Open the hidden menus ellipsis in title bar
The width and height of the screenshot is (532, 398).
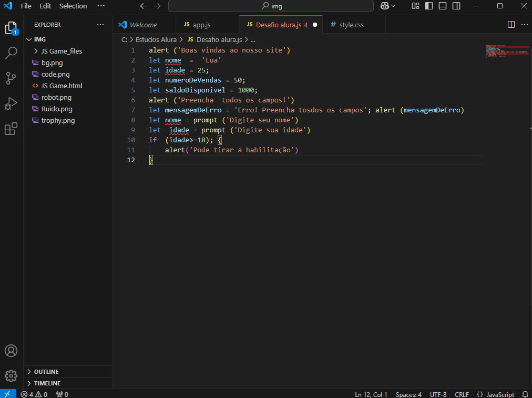(x=101, y=6)
